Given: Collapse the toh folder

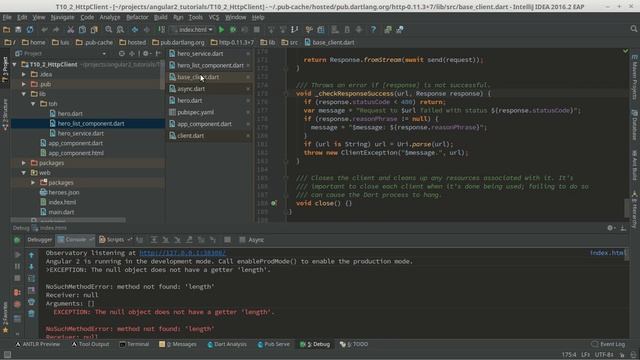Looking at the screenshot, I should pos(33,104).
